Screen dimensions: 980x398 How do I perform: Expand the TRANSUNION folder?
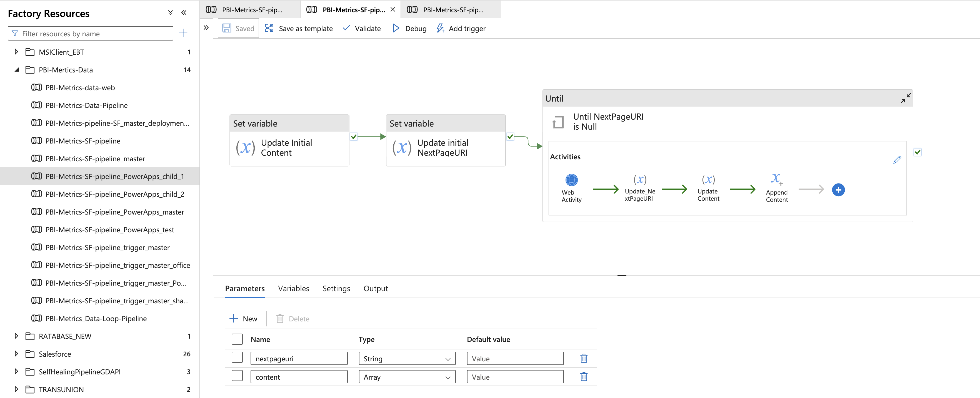tap(16, 389)
